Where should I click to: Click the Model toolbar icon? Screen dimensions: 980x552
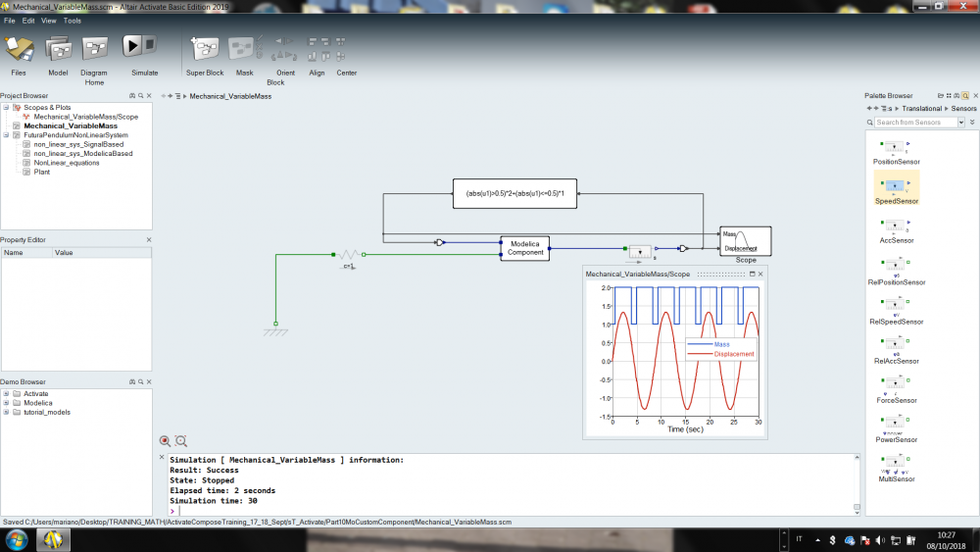click(x=58, y=50)
